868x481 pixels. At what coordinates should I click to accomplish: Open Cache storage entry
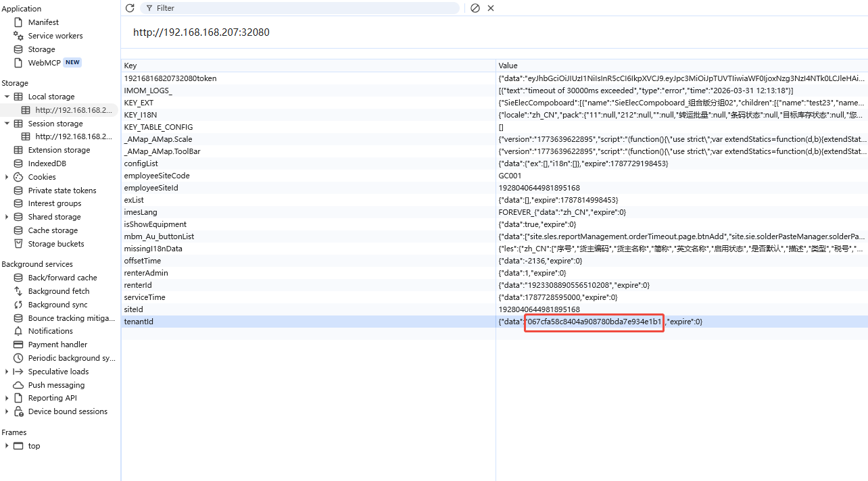53,230
